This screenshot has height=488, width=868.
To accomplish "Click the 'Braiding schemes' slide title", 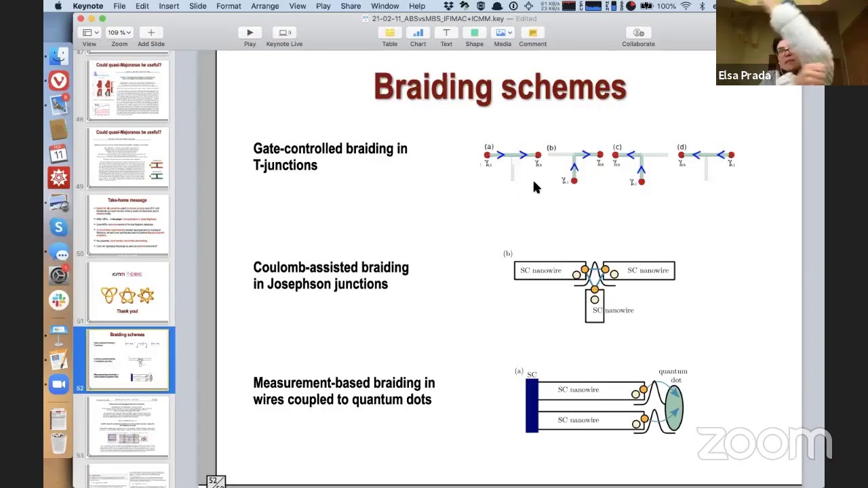I will [x=500, y=87].
